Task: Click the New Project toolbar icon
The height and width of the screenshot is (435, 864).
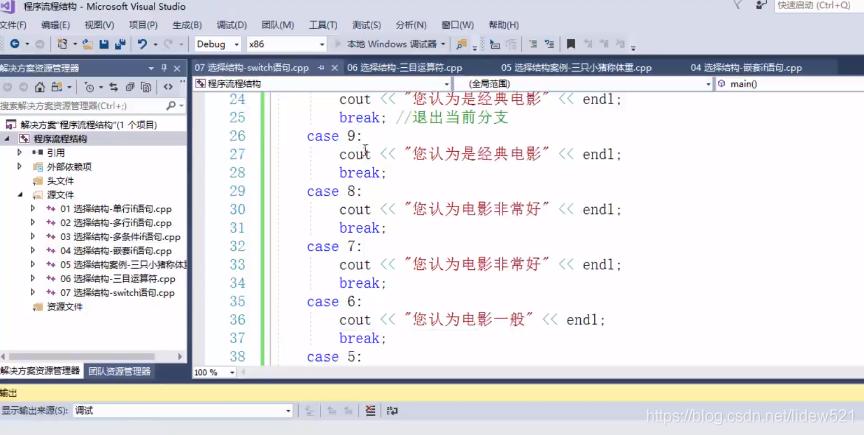Action: [63, 44]
